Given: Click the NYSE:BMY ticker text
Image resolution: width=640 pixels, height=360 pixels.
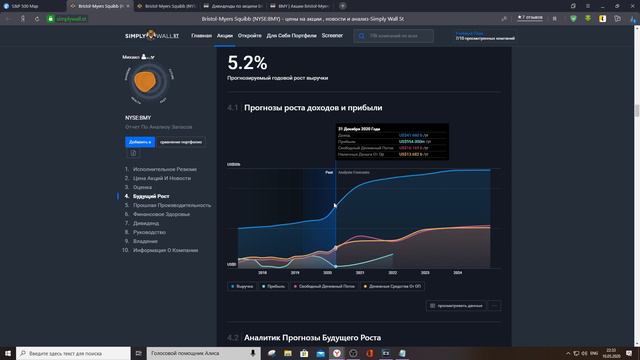Looking at the screenshot, I should [x=138, y=118].
